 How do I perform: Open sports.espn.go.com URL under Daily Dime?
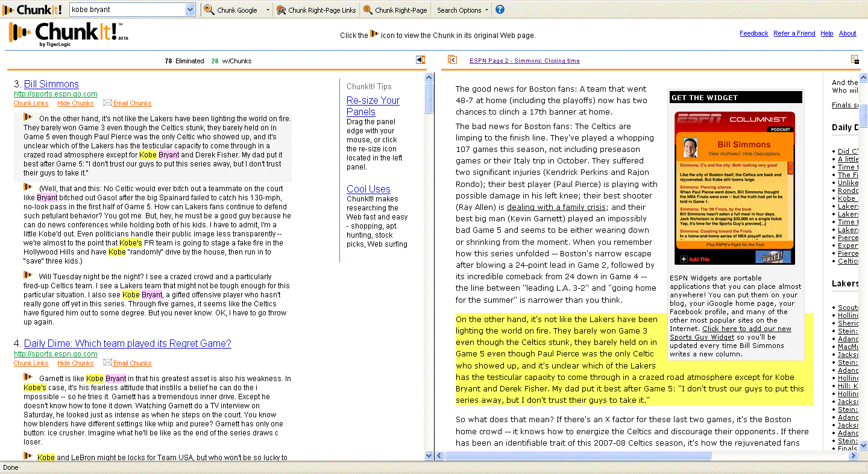point(55,354)
